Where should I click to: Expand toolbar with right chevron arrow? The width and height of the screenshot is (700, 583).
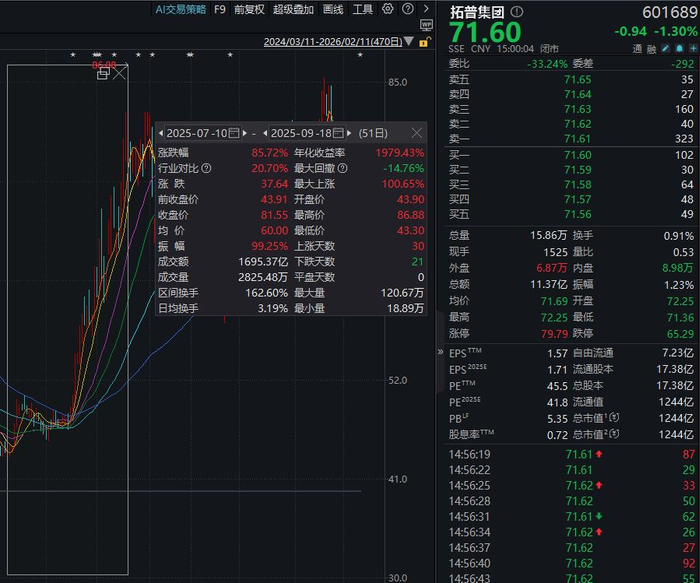(426, 8)
